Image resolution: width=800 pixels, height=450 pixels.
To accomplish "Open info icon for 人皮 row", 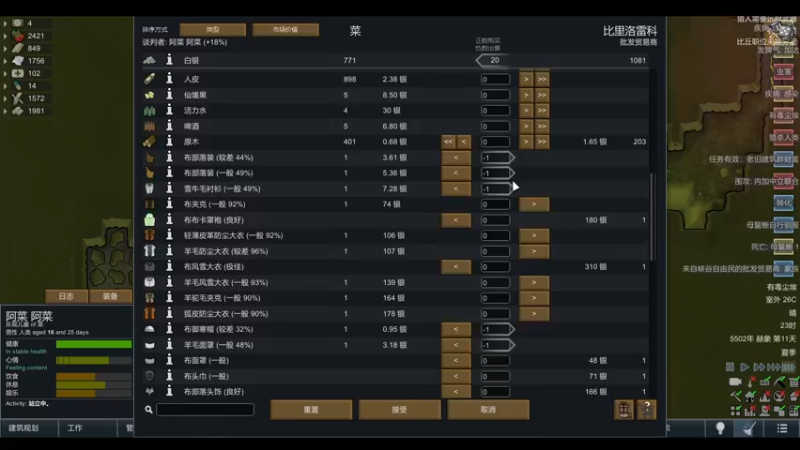I will (169, 79).
